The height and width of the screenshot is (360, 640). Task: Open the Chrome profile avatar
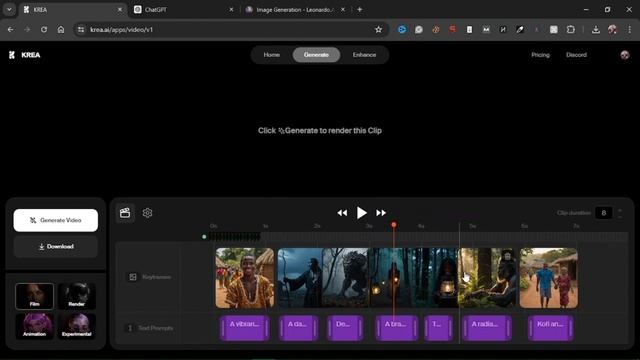point(612,29)
